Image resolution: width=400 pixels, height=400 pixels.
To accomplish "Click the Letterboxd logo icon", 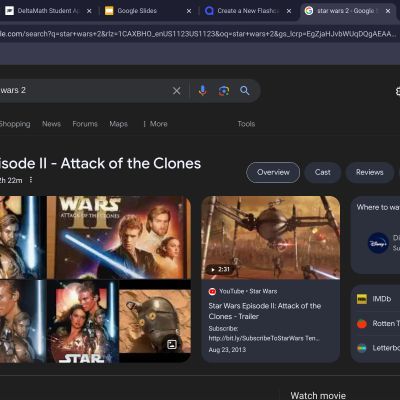I will [x=362, y=348].
